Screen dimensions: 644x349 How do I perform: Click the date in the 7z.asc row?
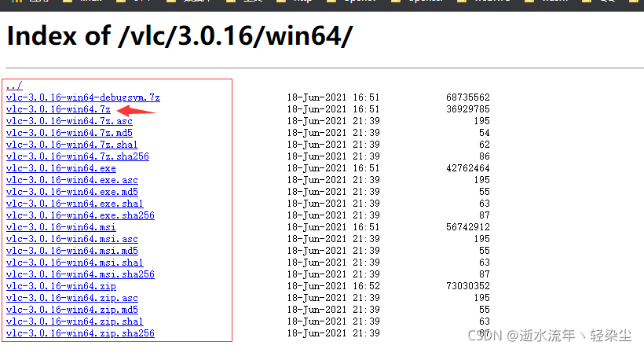(334, 121)
